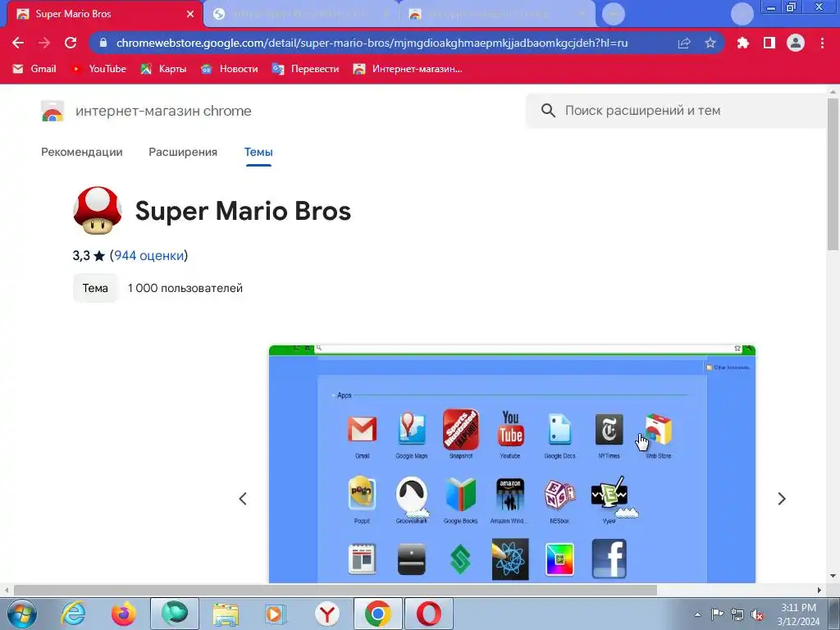Launch Internet Explorer from the taskbar
The width and height of the screenshot is (840, 630).
[x=73, y=614]
